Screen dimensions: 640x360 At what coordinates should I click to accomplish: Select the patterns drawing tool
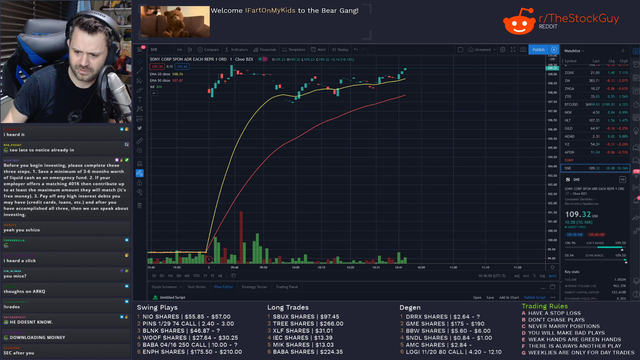tap(140, 109)
